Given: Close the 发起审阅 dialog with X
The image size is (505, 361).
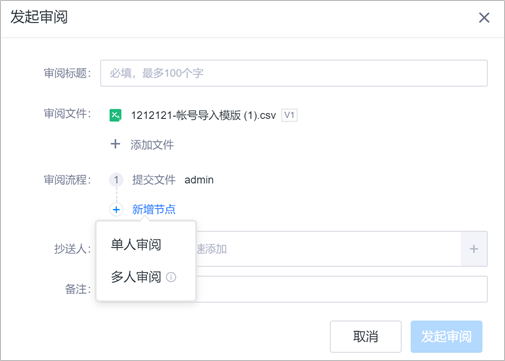Looking at the screenshot, I should (x=484, y=18).
